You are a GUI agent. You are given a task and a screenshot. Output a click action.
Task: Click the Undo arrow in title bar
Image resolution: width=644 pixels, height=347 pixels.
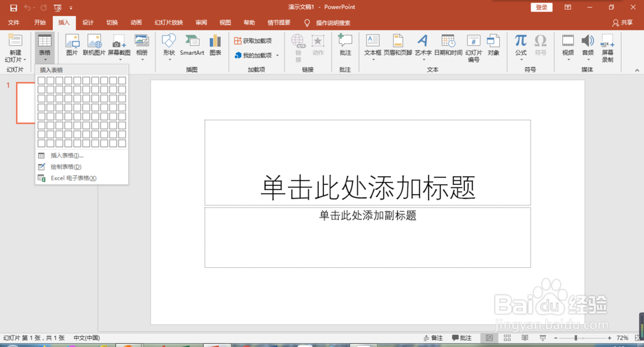(x=28, y=8)
